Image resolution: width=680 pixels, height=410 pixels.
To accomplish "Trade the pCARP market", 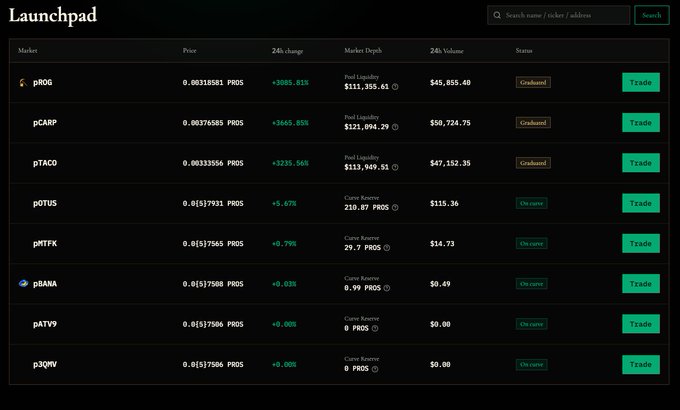I will (x=641, y=123).
